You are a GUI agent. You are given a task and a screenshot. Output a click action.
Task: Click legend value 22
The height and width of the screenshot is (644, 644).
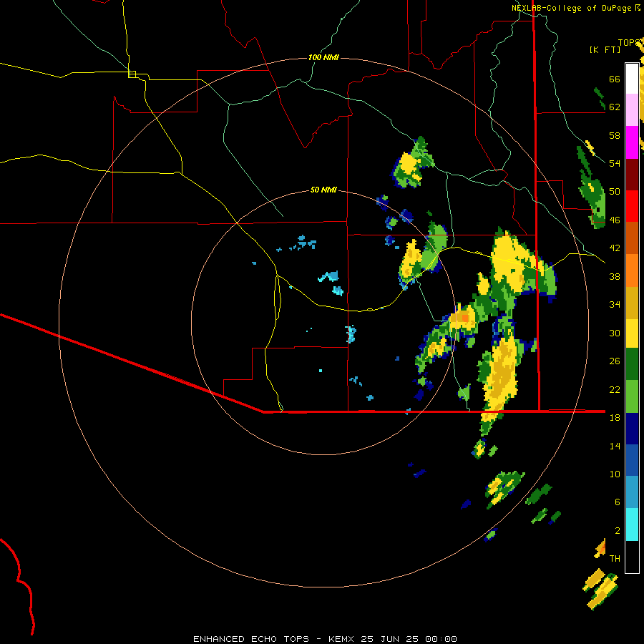[615, 389]
